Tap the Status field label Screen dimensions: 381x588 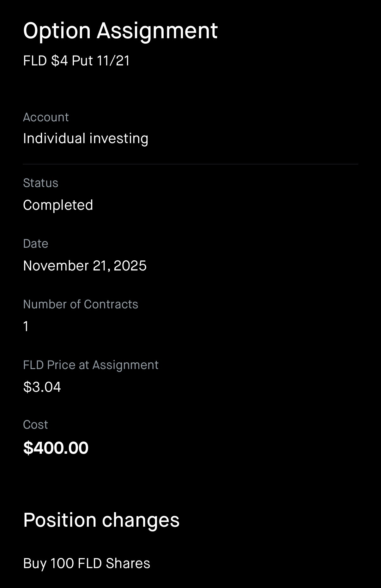point(40,183)
